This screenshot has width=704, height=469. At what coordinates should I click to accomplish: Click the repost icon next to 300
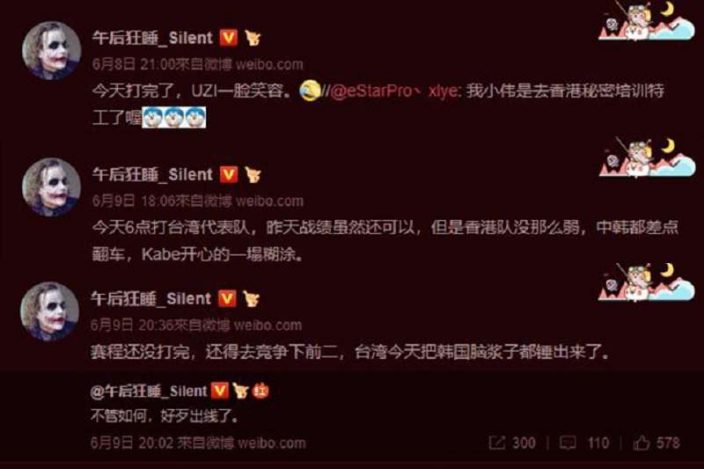pos(497,443)
